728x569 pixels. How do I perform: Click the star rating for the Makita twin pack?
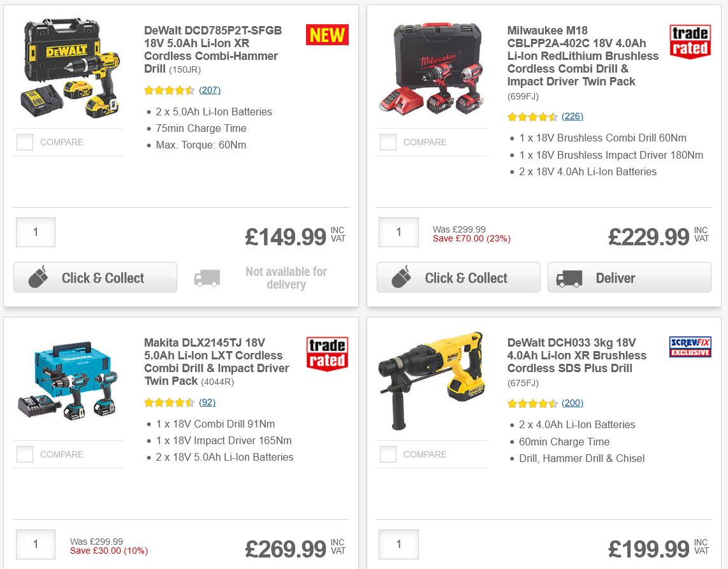(x=169, y=403)
